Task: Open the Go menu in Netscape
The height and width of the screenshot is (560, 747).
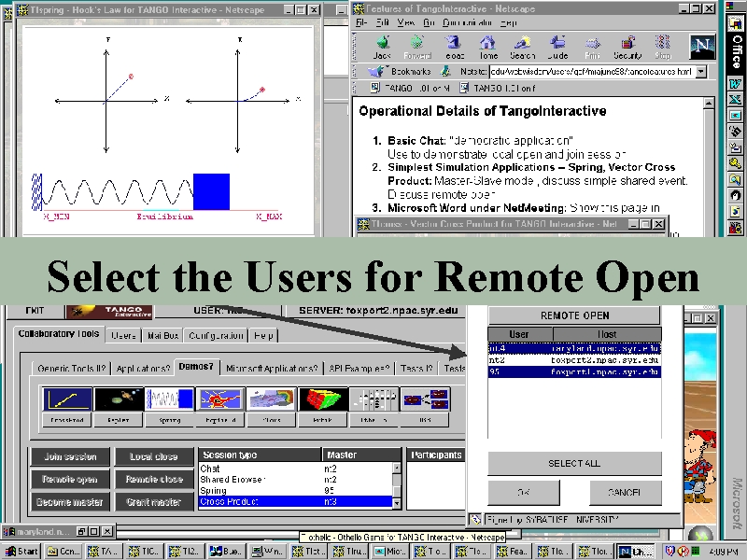Action: click(x=429, y=22)
